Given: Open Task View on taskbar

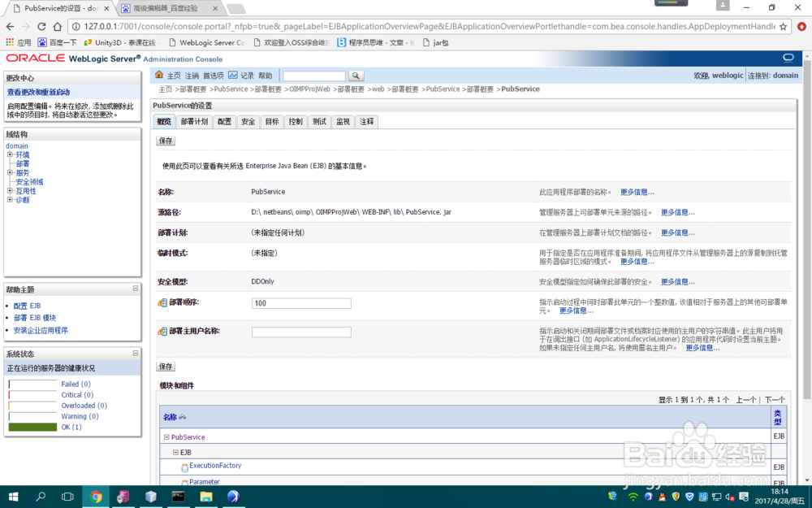Looking at the screenshot, I should click(x=67, y=497).
